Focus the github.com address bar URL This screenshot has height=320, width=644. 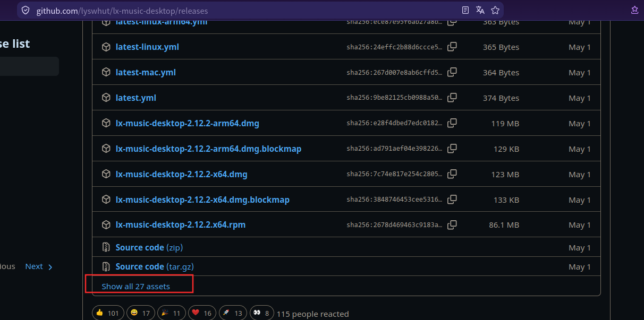(122, 11)
